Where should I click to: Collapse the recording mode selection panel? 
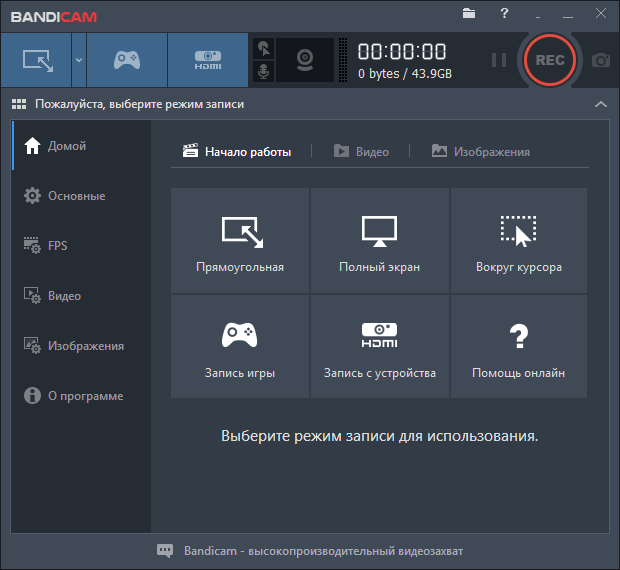600,104
